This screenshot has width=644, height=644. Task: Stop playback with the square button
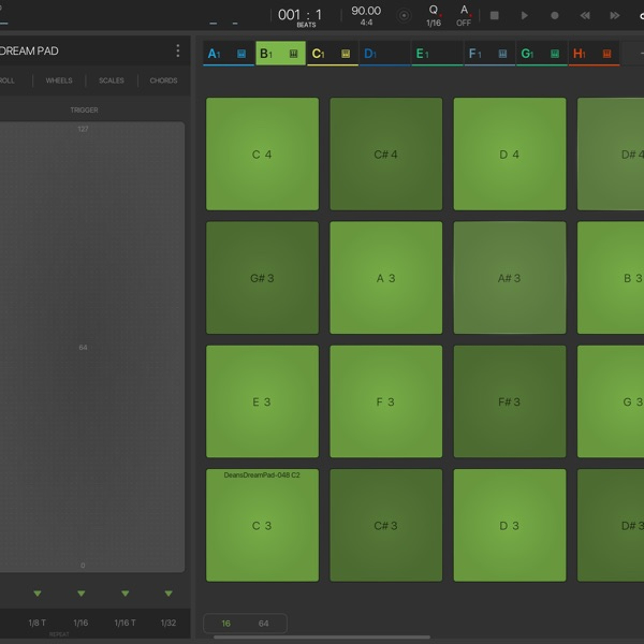tap(494, 16)
